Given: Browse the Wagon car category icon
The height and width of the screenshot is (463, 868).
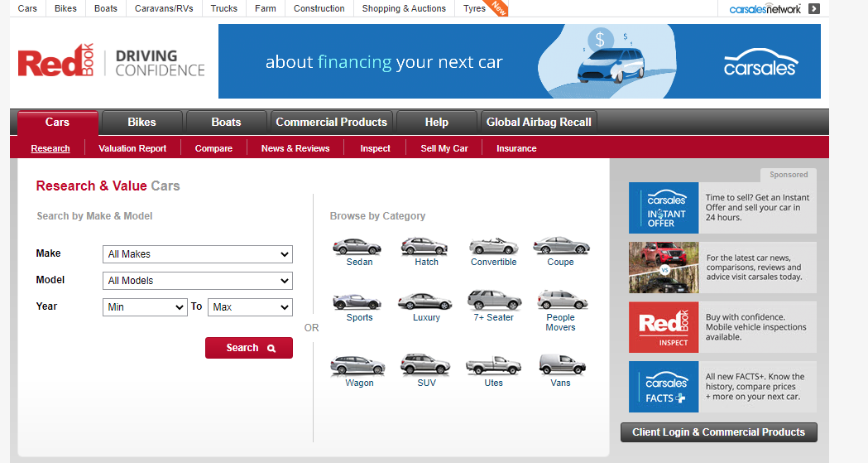Looking at the screenshot, I should [357, 365].
